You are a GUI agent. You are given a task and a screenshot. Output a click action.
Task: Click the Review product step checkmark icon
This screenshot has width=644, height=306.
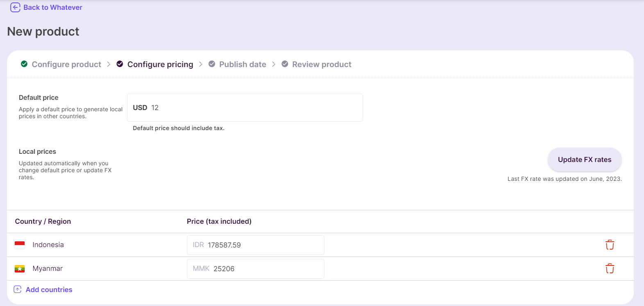point(285,64)
